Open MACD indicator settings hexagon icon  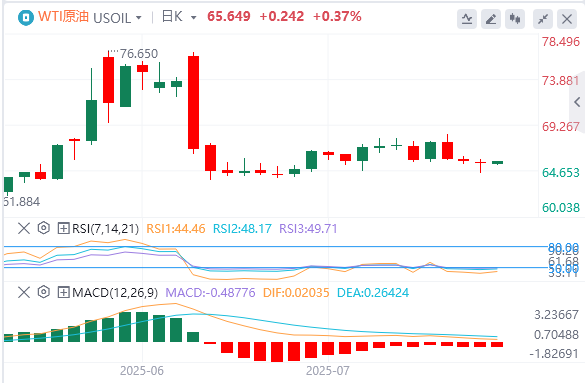[44, 292]
